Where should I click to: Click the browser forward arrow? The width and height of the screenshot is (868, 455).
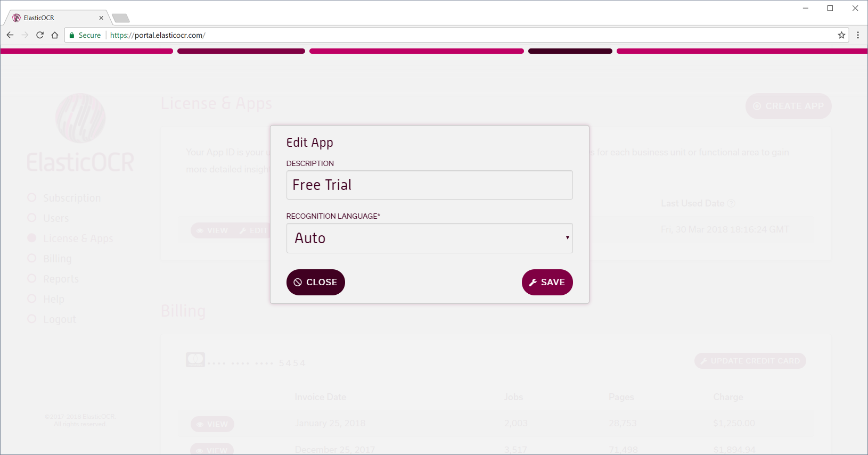25,35
